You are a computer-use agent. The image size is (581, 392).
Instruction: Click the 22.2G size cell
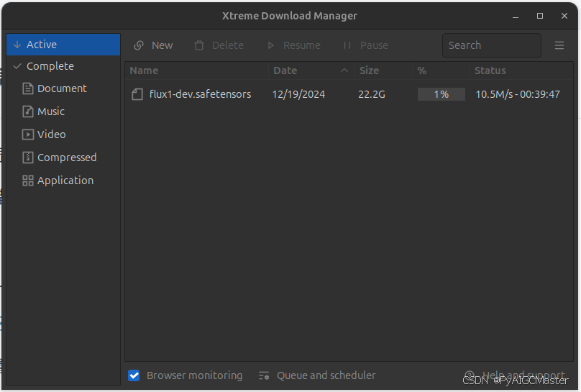click(x=372, y=94)
